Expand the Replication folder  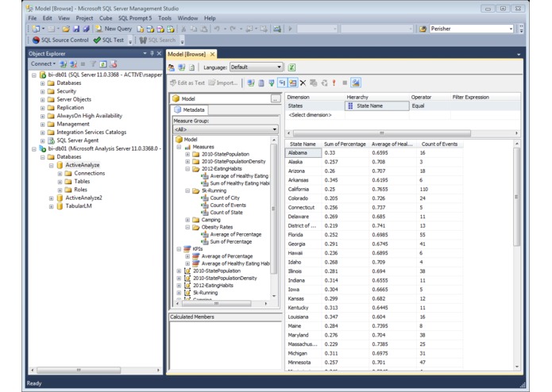pyautogui.click(x=42, y=108)
